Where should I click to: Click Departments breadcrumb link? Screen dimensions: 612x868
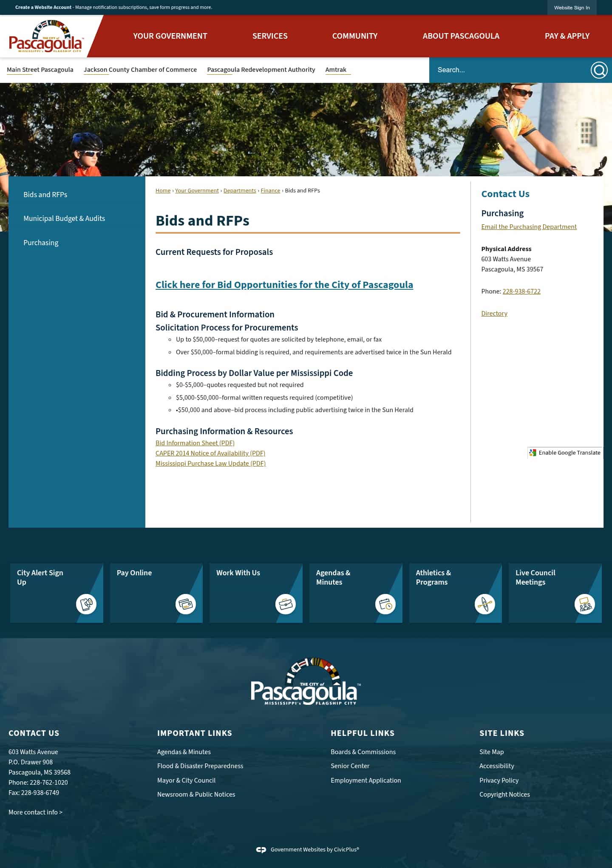tap(240, 191)
